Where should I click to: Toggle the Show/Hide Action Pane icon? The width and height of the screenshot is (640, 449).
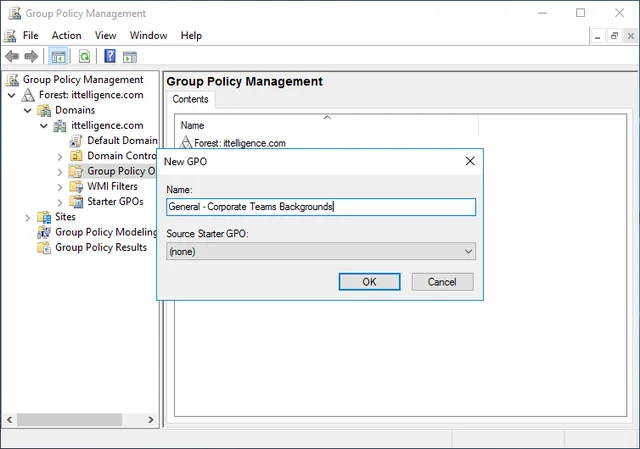[x=130, y=57]
